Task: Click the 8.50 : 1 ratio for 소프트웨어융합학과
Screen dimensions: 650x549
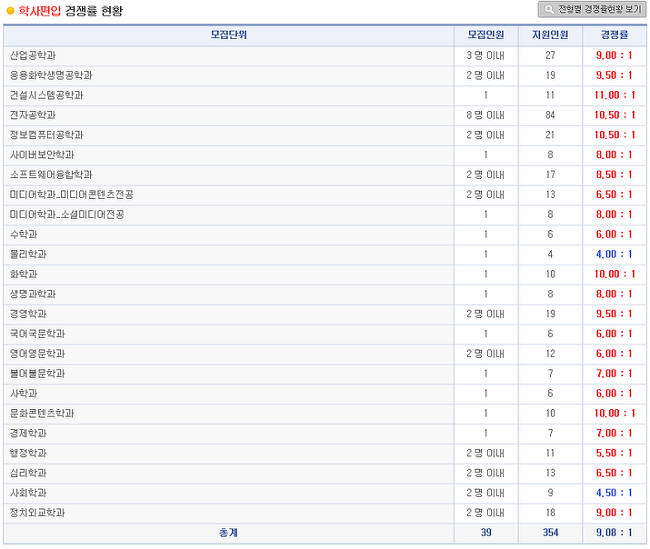Action: point(614,175)
